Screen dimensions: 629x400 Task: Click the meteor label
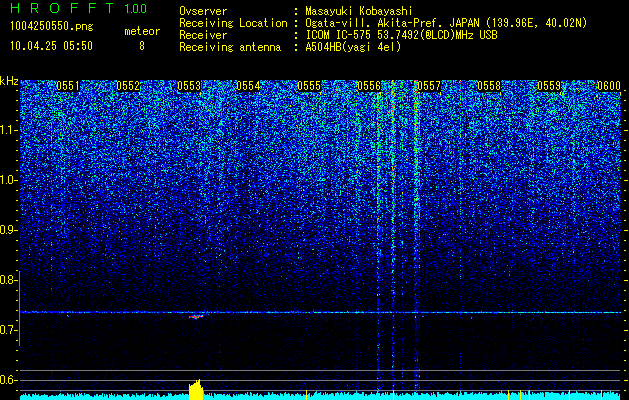click(142, 31)
